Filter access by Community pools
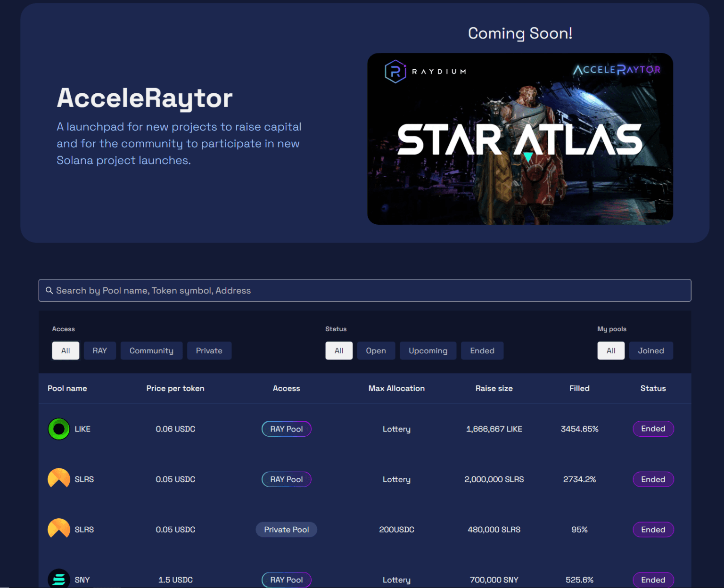 pyautogui.click(x=151, y=351)
